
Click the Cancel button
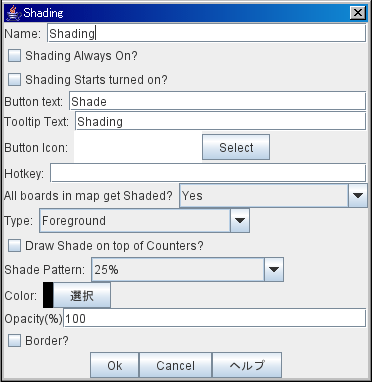coord(175,365)
